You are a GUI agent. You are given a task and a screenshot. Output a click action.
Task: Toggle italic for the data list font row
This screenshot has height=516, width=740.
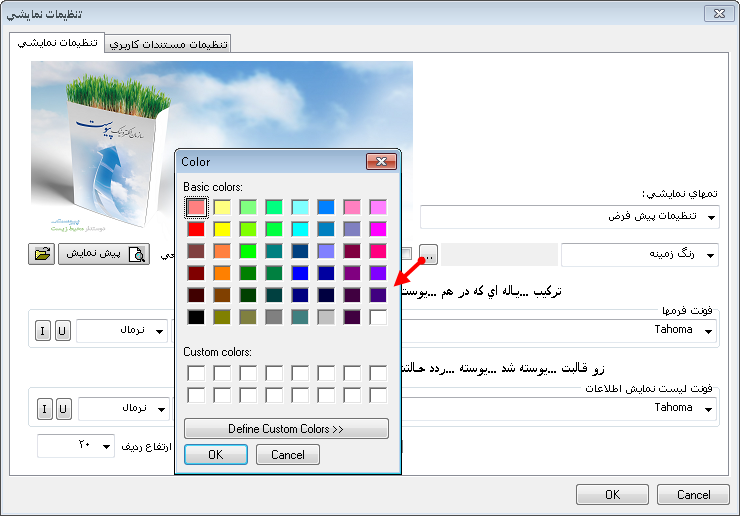44,408
